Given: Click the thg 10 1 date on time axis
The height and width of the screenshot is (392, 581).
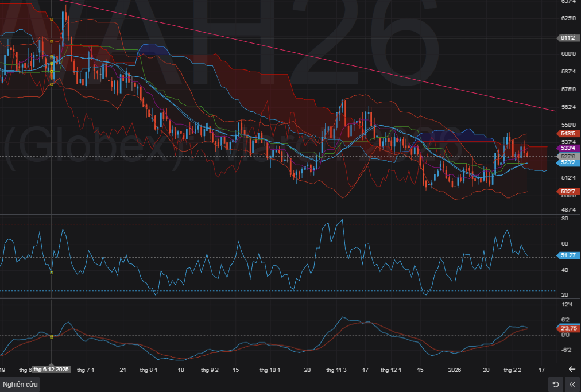Looking at the screenshot, I should click(270, 370).
